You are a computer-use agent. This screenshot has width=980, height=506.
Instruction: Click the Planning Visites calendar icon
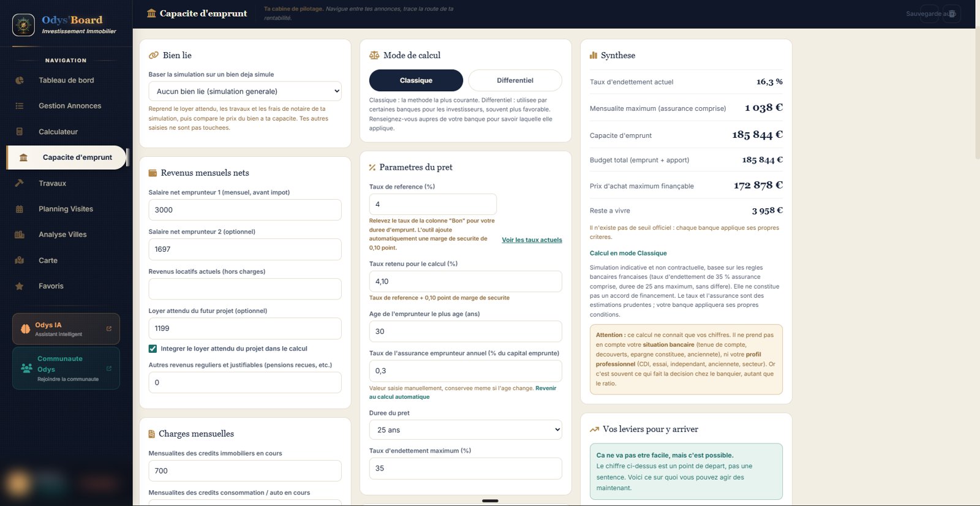(x=20, y=209)
